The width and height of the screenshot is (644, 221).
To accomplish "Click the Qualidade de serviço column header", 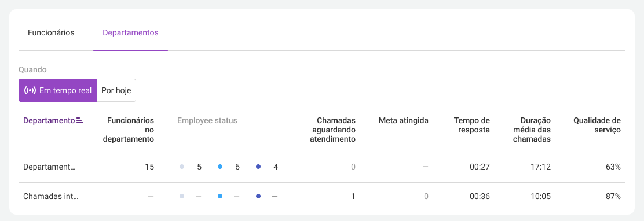I will click(597, 125).
